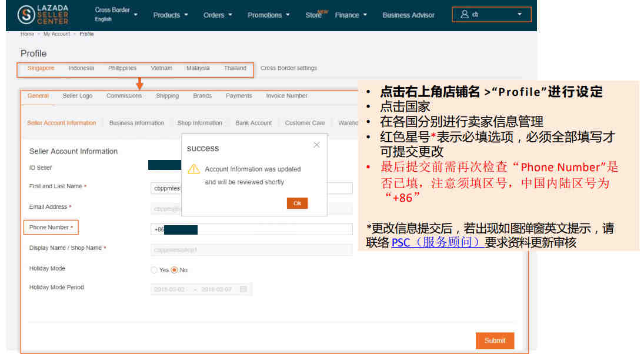Go to My Account in the breadcrumb

(x=56, y=34)
